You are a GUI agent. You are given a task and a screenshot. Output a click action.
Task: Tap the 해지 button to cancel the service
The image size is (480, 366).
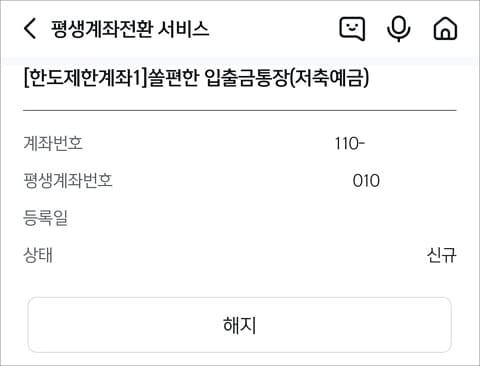pyautogui.click(x=239, y=325)
